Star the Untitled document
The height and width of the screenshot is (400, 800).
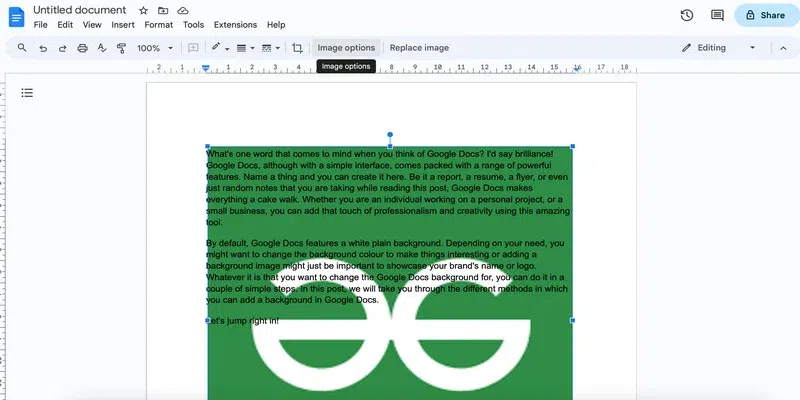(143, 10)
